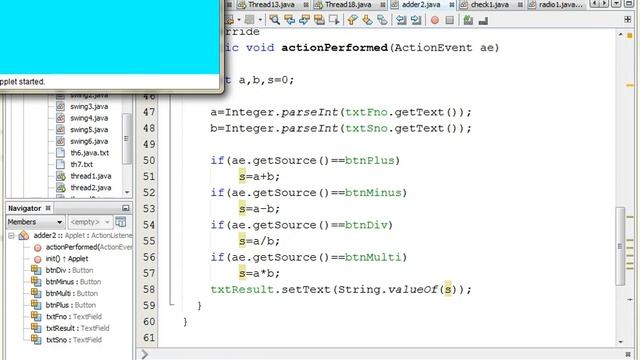The width and height of the screenshot is (640, 360).
Task: Click maximize editor window button
Action: pyautogui.click(x=629, y=4)
